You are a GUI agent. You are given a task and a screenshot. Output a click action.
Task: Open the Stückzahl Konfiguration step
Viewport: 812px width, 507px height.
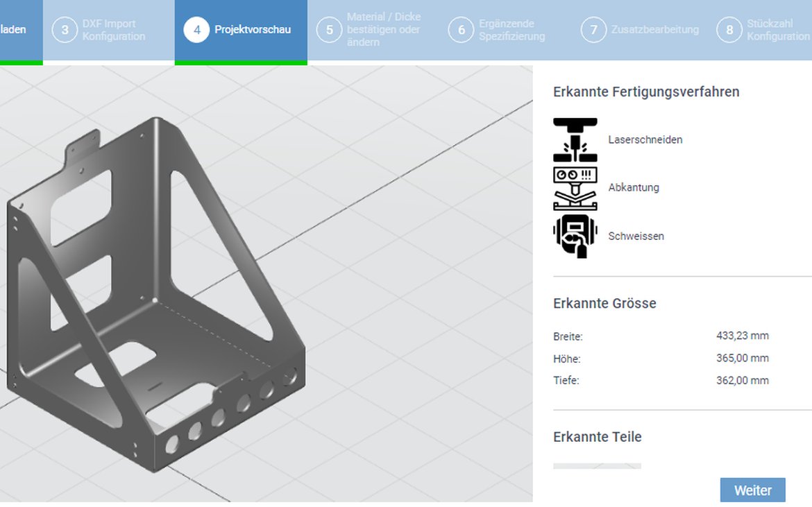(x=762, y=30)
